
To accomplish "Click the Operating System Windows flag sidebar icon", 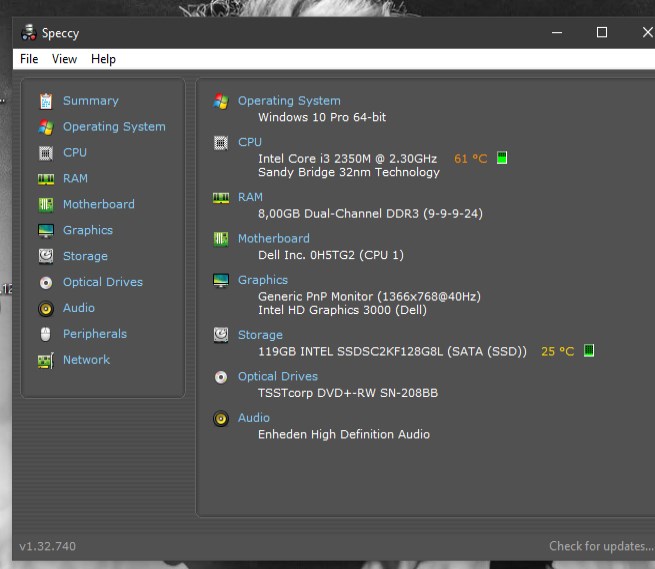I will pos(46,127).
